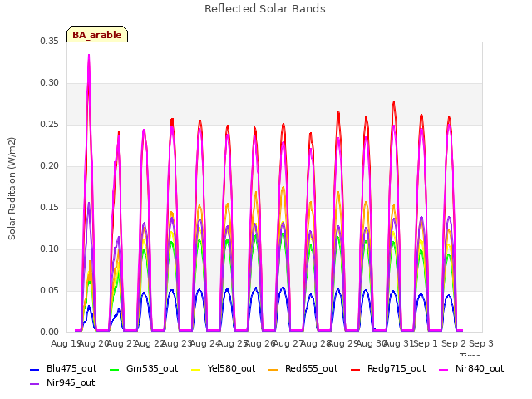Toggle the Yel580_out legend entry
Screen dimensions: 532x399
tap(224, 369)
